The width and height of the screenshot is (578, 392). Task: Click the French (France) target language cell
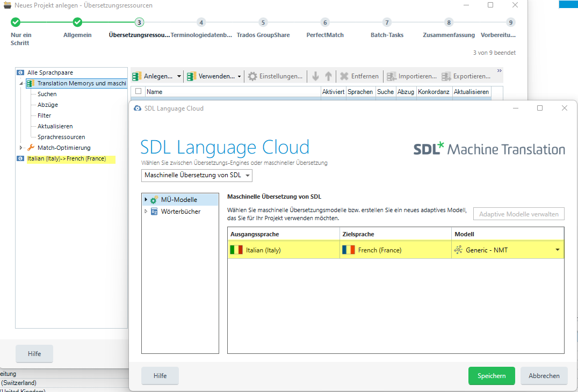[395, 250]
